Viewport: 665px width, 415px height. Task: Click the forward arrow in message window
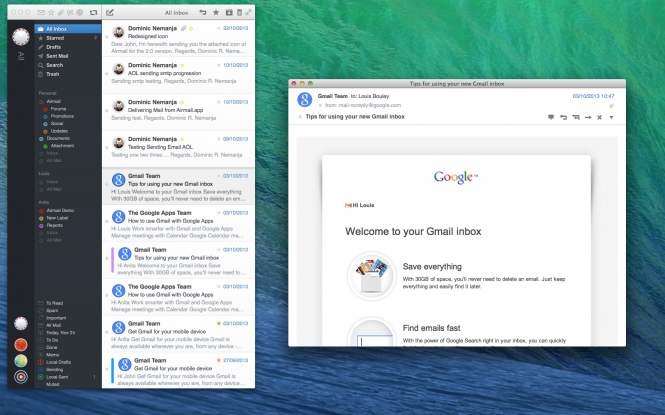tap(588, 117)
